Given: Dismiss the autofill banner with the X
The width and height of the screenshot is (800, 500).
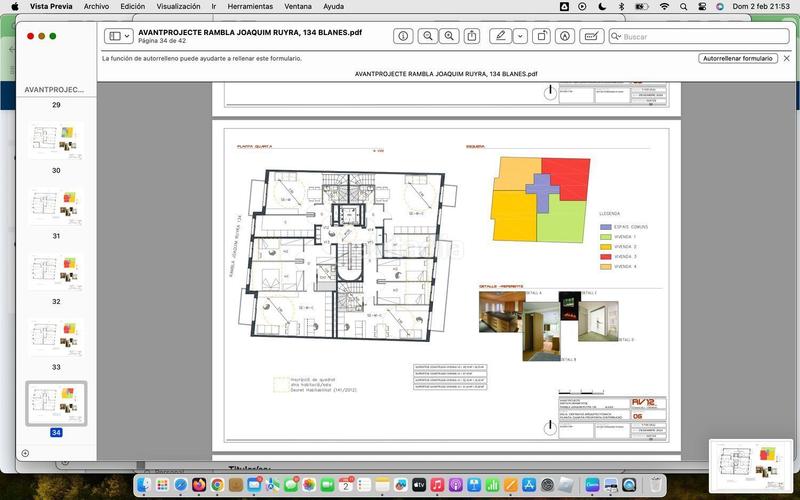Looking at the screenshot, I should tap(786, 59).
